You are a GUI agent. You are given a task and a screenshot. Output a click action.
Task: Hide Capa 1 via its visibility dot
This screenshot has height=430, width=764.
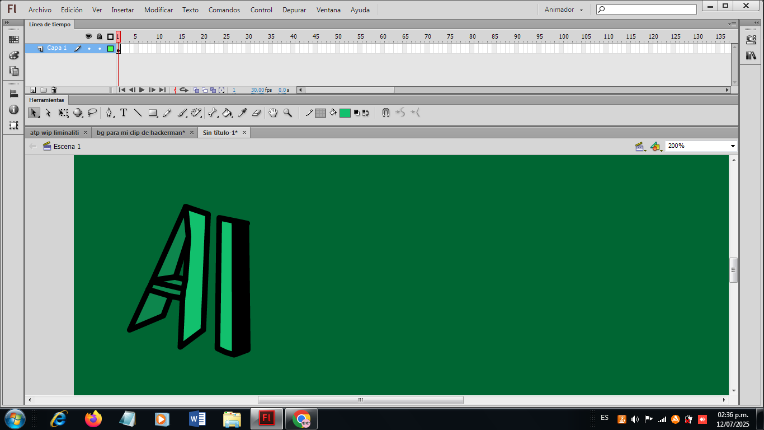[89, 48]
